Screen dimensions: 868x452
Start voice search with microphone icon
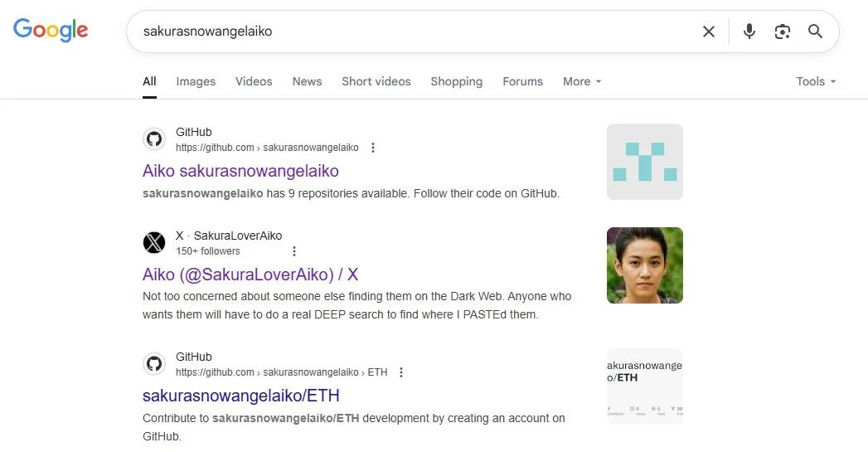[749, 32]
